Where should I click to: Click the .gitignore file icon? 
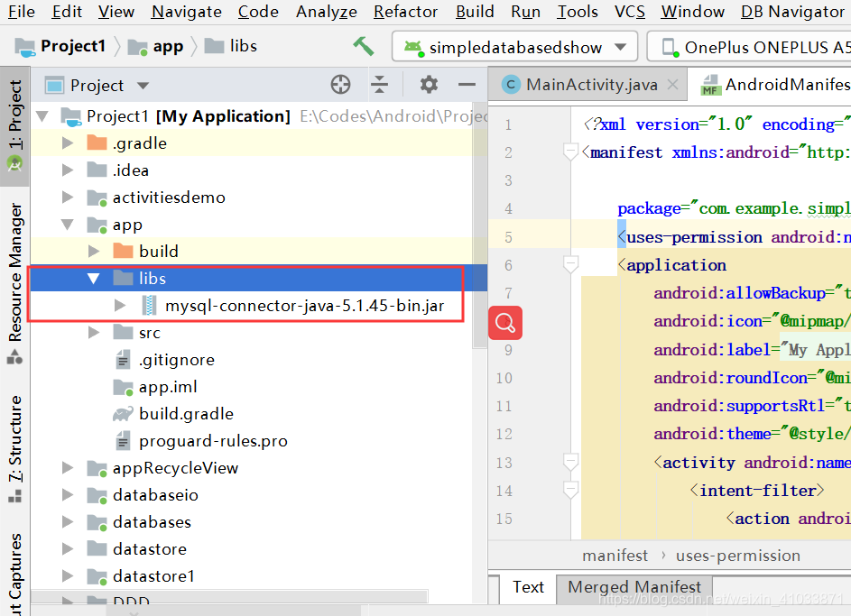coord(124,360)
